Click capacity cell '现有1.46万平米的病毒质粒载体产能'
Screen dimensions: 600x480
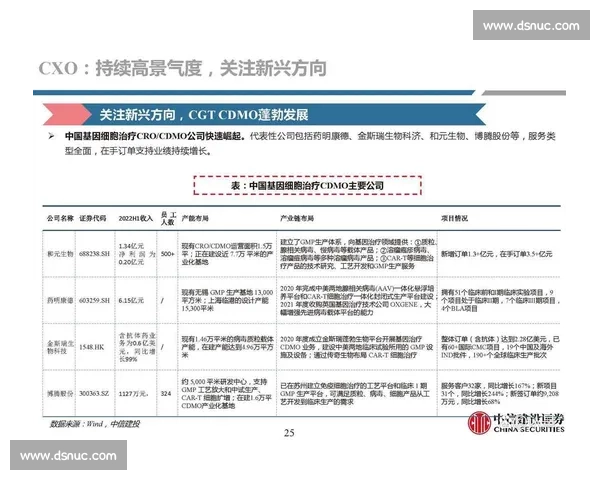tap(227, 347)
